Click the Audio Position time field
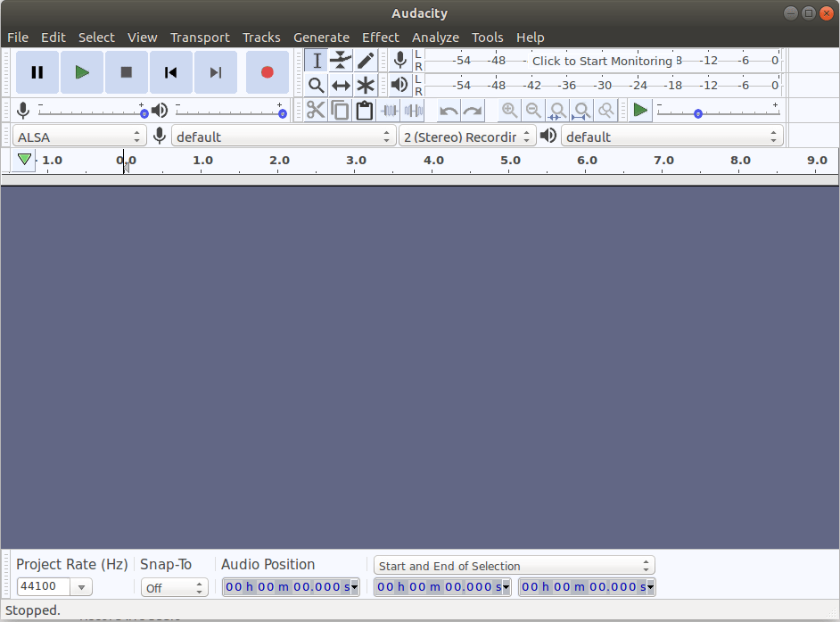This screenshot has width=840, height=622. click(x=290, y=587)
